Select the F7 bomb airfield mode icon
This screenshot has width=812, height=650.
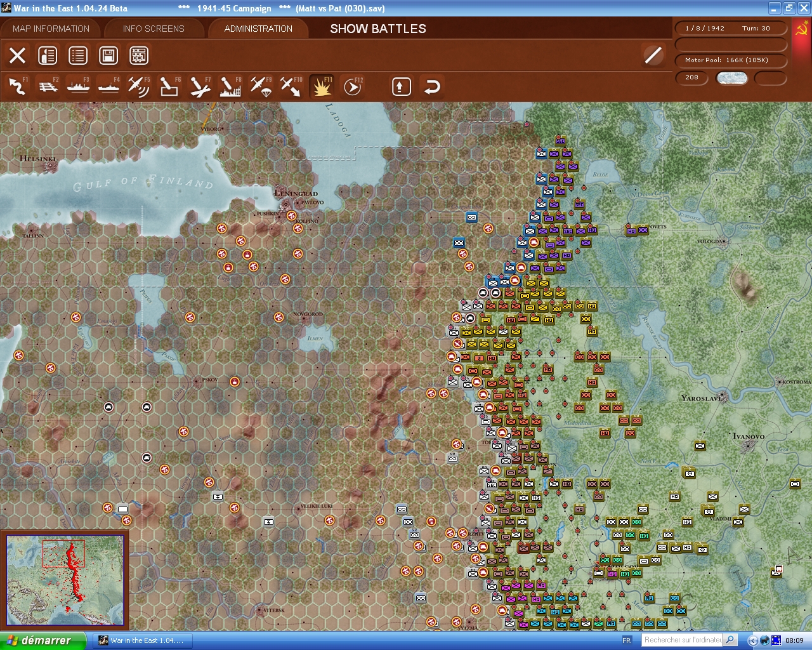coord(200,86)
